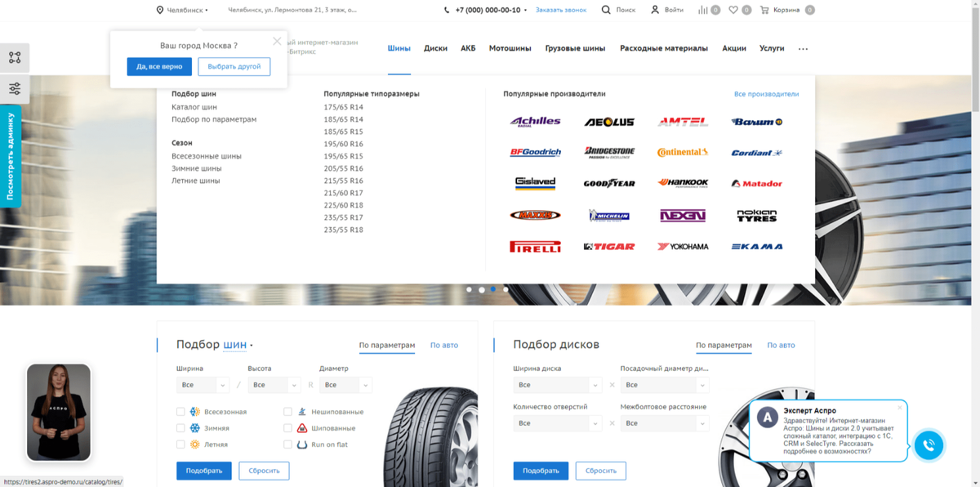Open the Goodyear brand logo
This screenshot has width=980, height=487.
(609, 184)
